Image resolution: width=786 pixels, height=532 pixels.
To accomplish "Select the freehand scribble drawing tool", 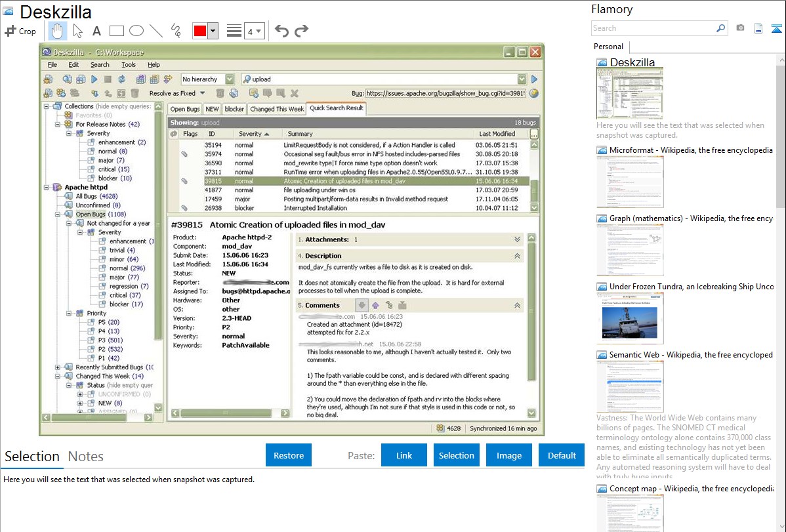I will (176, 31).
